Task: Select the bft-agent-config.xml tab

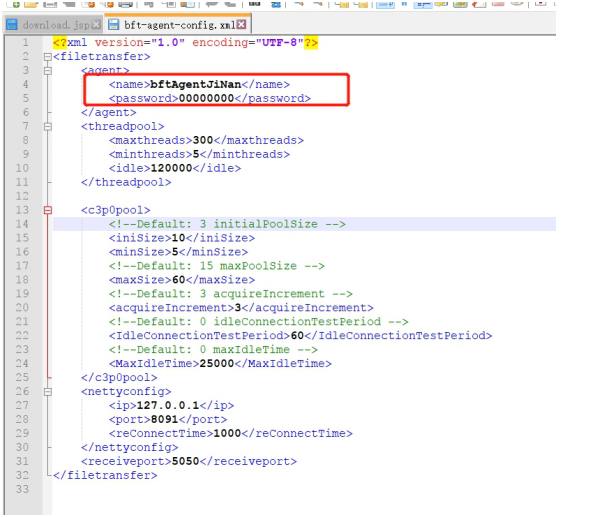Action: (x=177, y=25)
